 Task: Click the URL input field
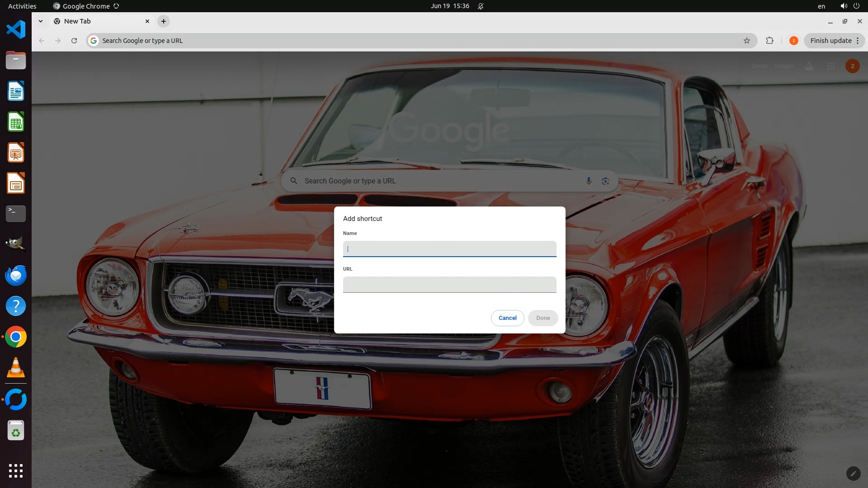pos(449,285)
